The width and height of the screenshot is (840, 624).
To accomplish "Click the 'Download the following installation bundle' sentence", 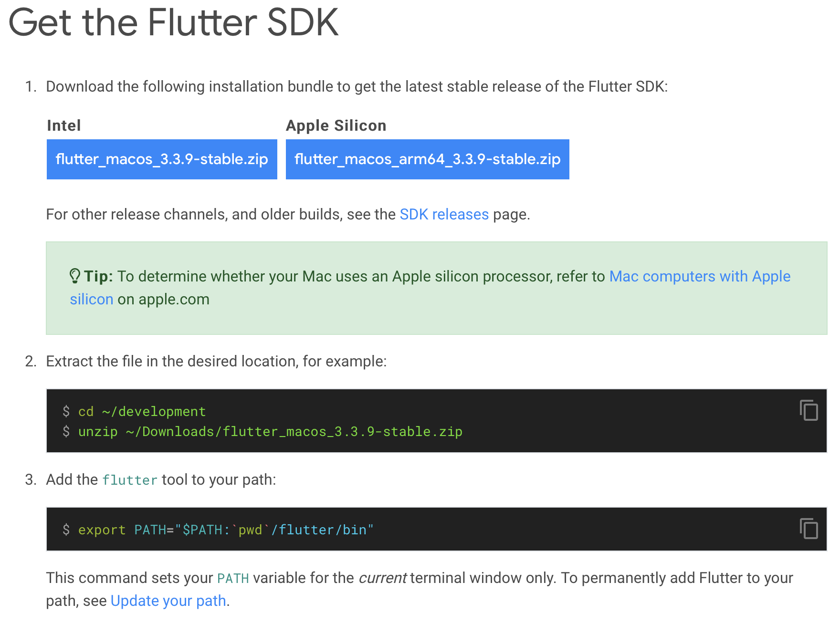I will pyautogui.click(x=357, y=87).
